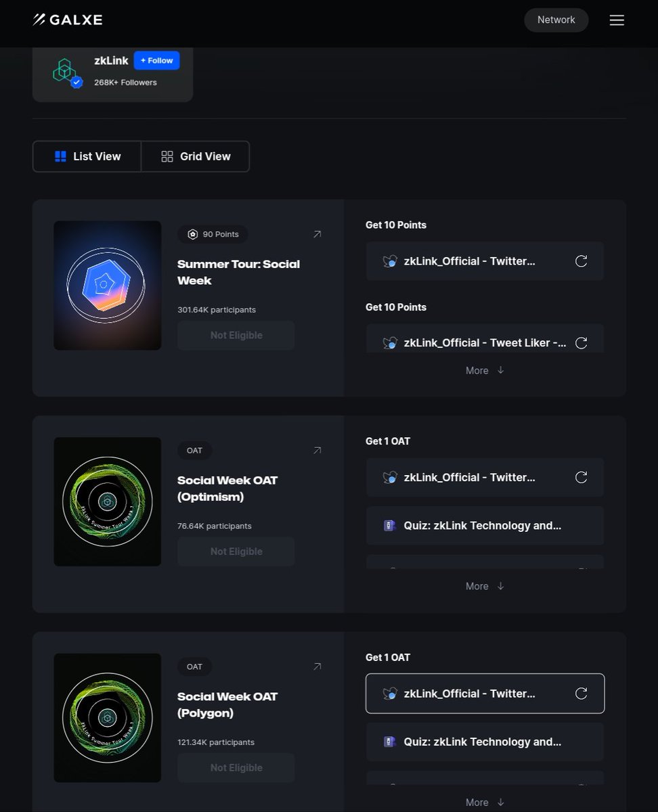The width and height of the screenshot is (658, 812).
Task: Follow zkLink with the Follow button
Action: (x=156, y=60)
